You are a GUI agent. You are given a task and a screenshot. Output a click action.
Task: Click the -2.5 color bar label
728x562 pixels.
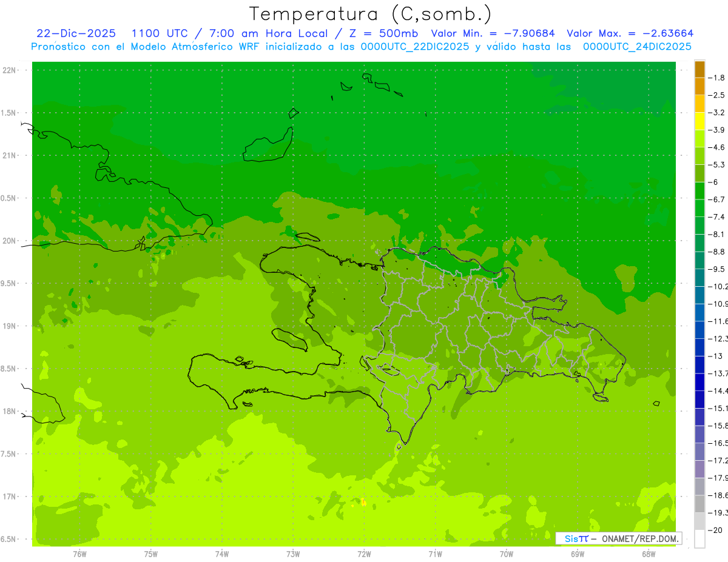[716, 95]
